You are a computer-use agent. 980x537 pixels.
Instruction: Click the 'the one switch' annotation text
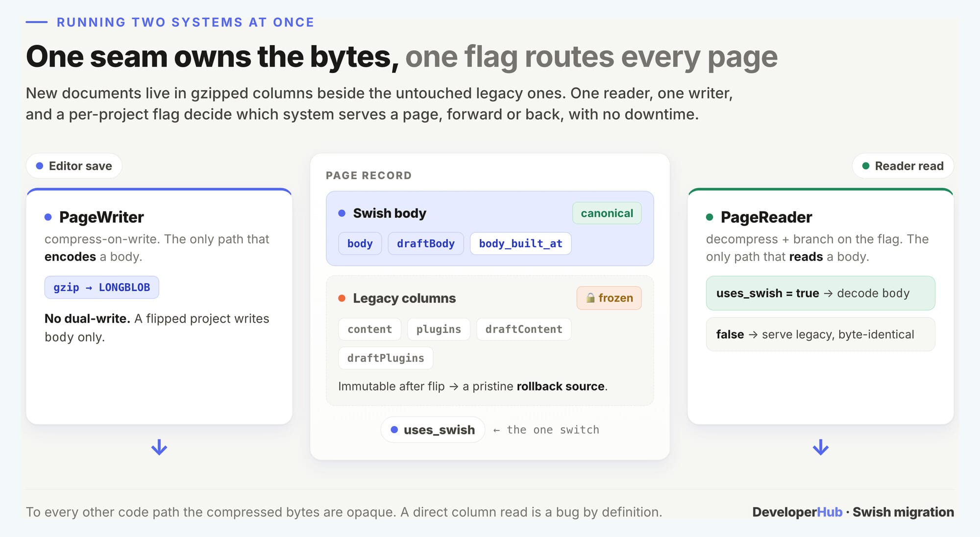553,430
